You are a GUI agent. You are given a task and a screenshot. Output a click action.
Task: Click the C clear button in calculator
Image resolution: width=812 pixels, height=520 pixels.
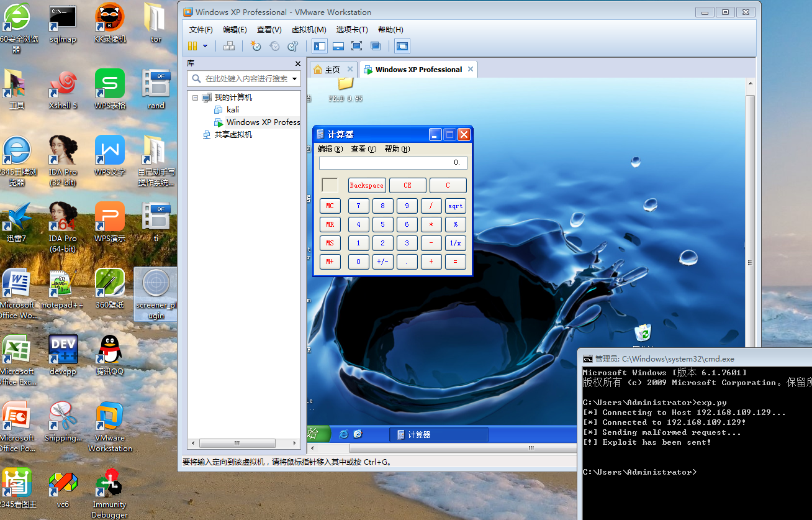tap(448, 185)
